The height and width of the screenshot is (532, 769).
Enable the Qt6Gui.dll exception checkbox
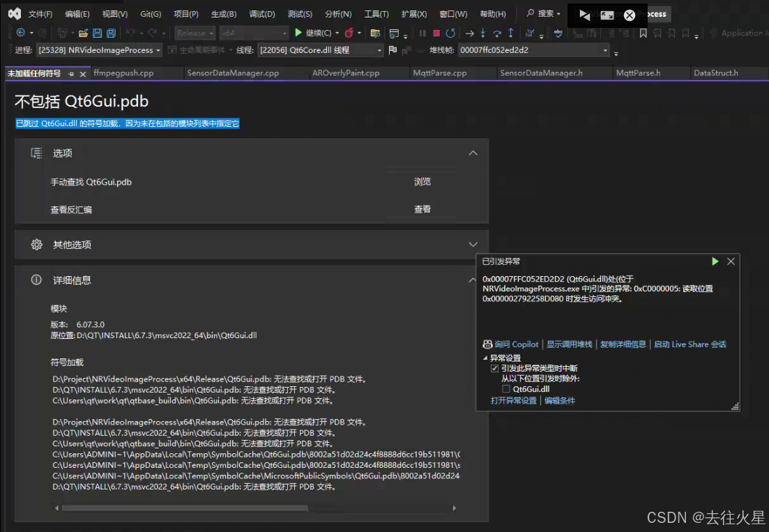point(506,389)
